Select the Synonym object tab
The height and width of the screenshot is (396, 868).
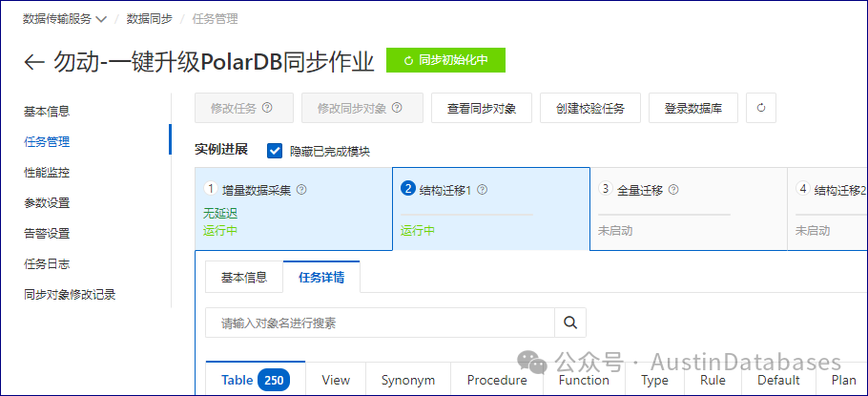coord(408,380)
